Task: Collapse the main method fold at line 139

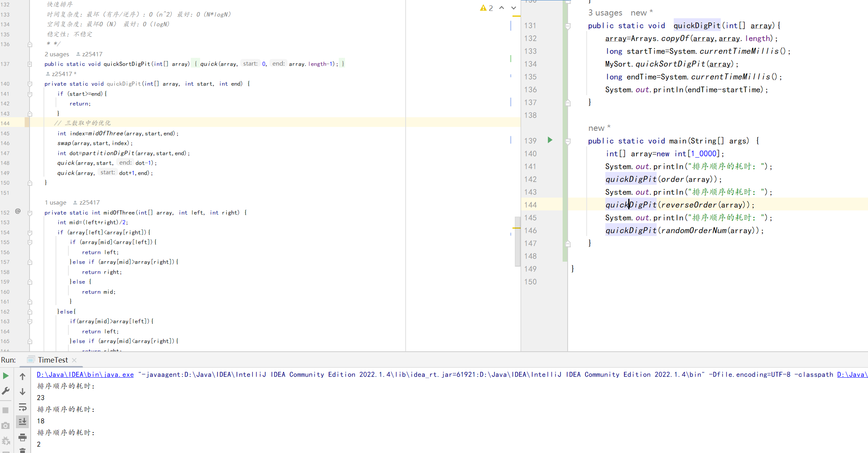Action: pos(568,141)
